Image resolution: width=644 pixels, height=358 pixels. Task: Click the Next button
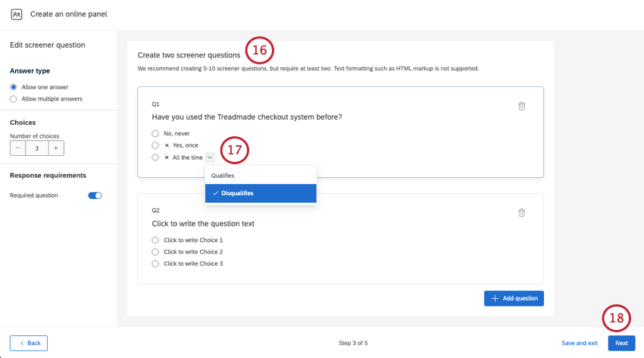pos(621,343)
